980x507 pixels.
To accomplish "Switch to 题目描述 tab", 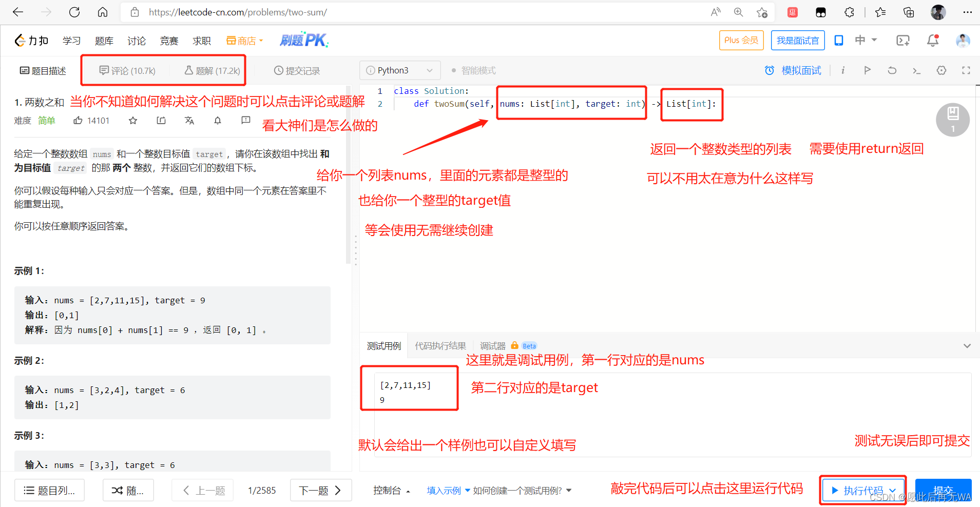I will [43, 71].
